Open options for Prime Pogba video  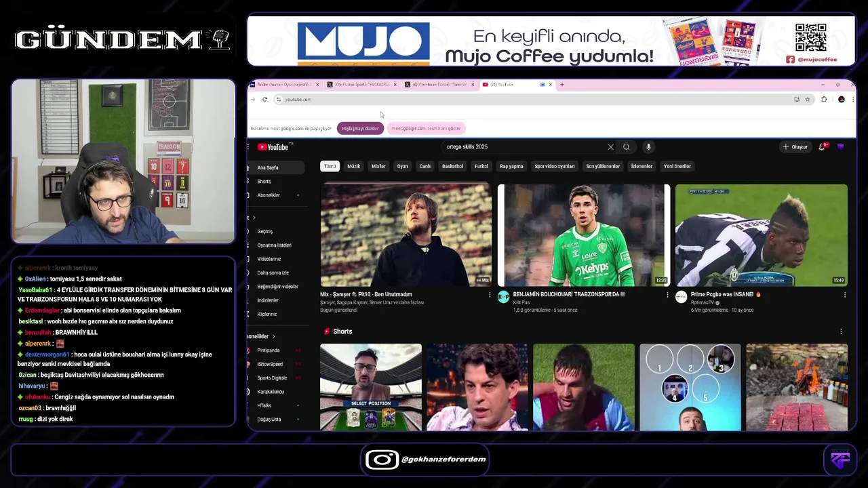point(845,295)
